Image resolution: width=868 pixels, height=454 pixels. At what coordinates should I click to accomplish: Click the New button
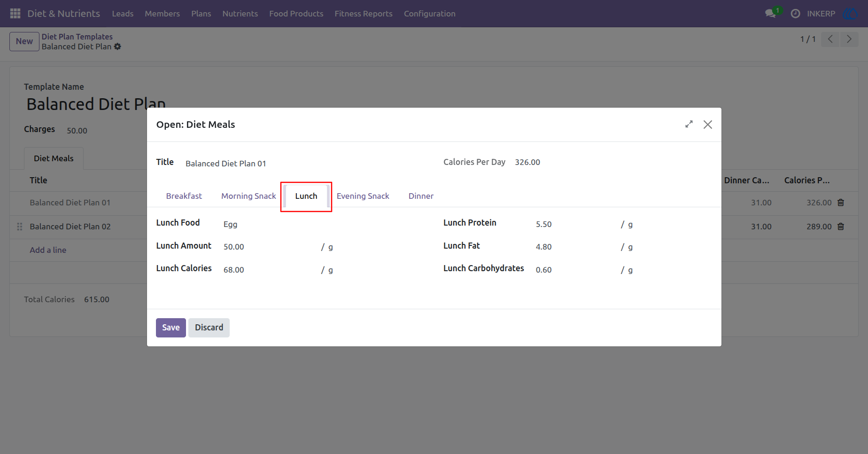24,41
